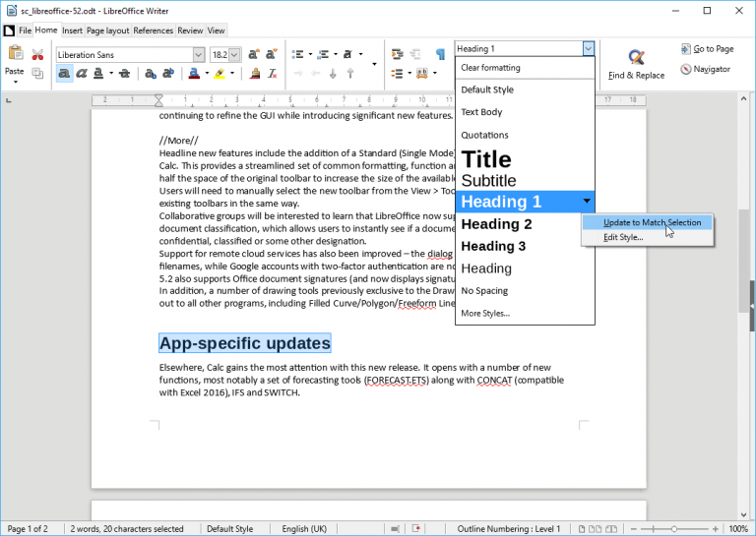Expand the font size dropdown
This screenshot has height=536, width=756.
pos(234,55)
